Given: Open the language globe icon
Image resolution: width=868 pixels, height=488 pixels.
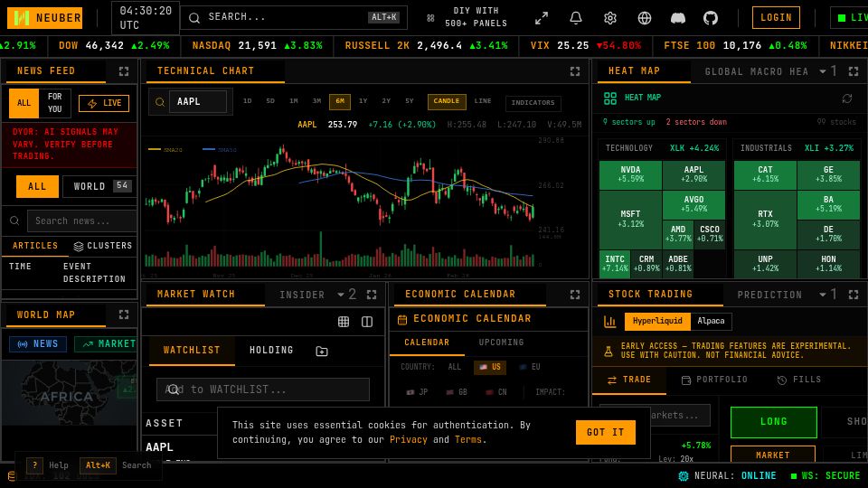Looking at the screenshot, I should (645, 18).
